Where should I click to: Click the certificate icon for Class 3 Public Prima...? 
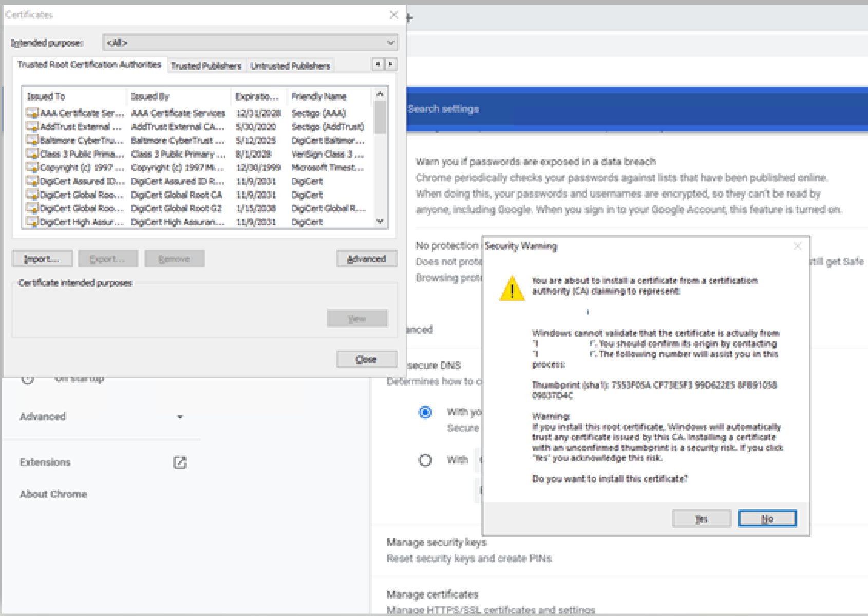click(x=33, y=153)
